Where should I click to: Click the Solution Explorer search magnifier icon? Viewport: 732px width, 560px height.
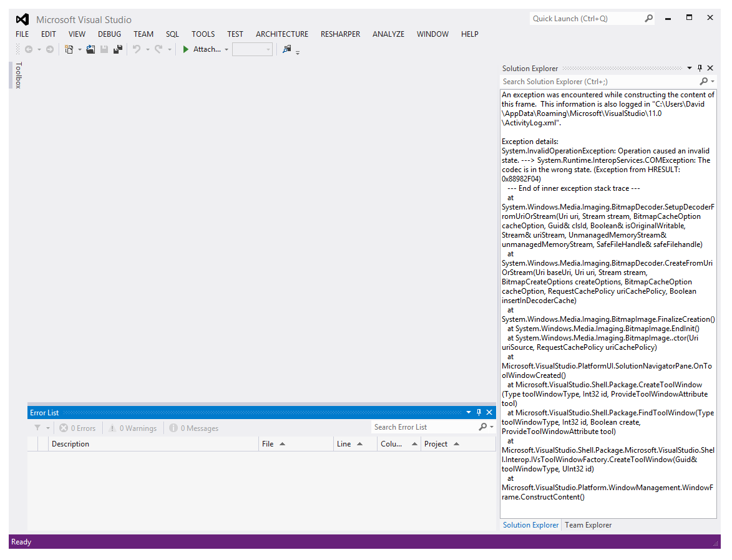[x=704, y=81]
